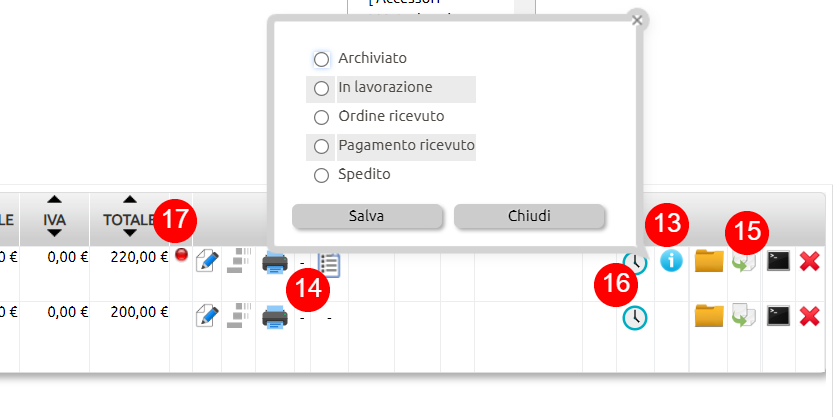
Task: Select the Spedito status option
Action: 321,175
